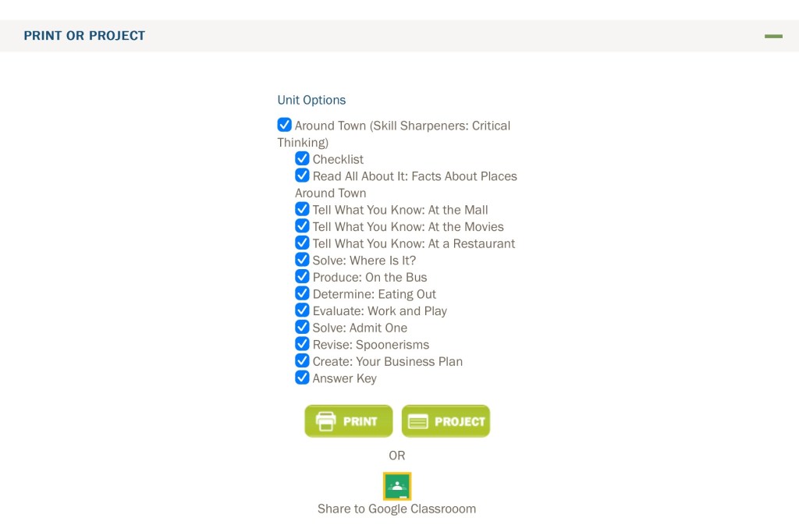Viewport: 799px width, 532px height.
Task: Uncheck the Around Town unit checkbox
Action: point(285,125)
